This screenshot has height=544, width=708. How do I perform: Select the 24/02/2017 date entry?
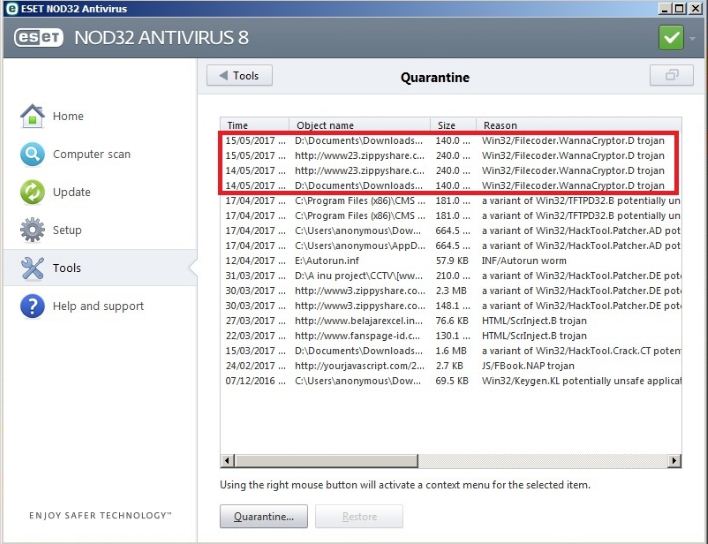[x=255, y=366]
